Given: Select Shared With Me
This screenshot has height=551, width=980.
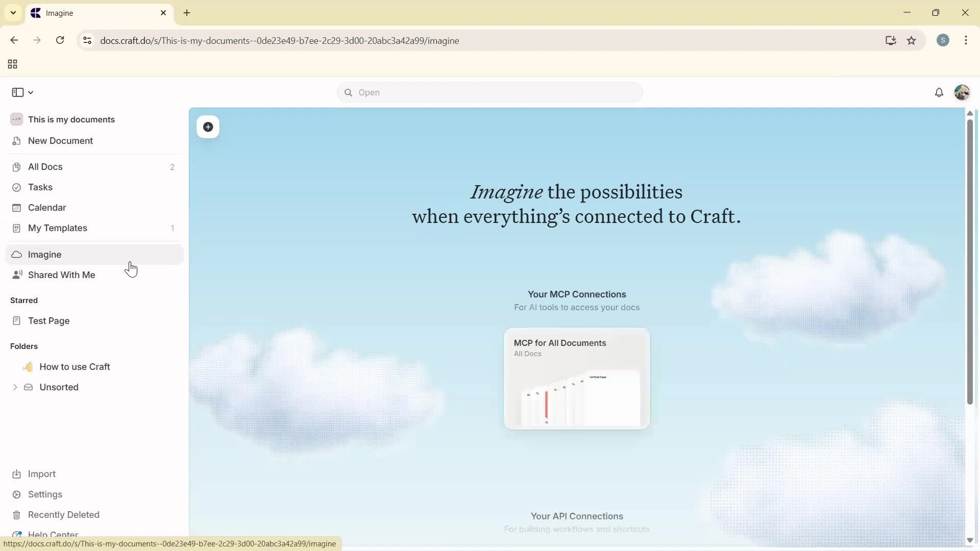Looking at the screenshot, I should click(61, 275).
